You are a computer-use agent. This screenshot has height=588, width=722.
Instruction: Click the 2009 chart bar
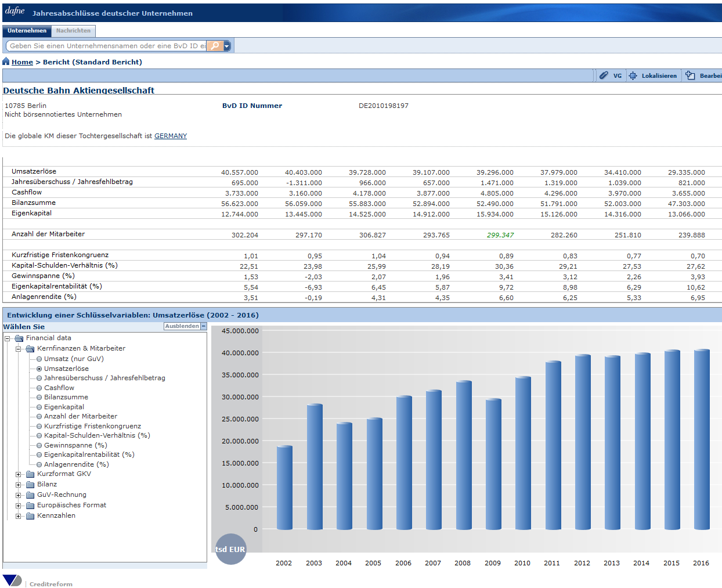493,464
